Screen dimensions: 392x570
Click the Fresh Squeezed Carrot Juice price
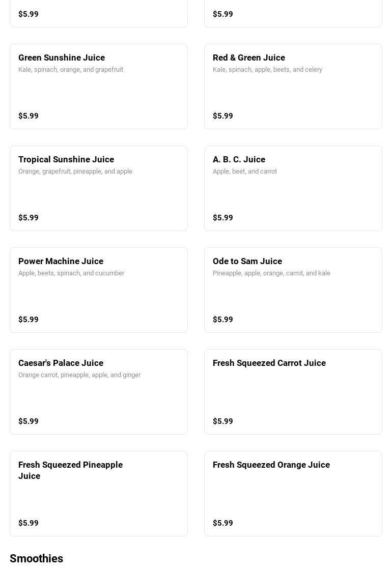(223, 421)
